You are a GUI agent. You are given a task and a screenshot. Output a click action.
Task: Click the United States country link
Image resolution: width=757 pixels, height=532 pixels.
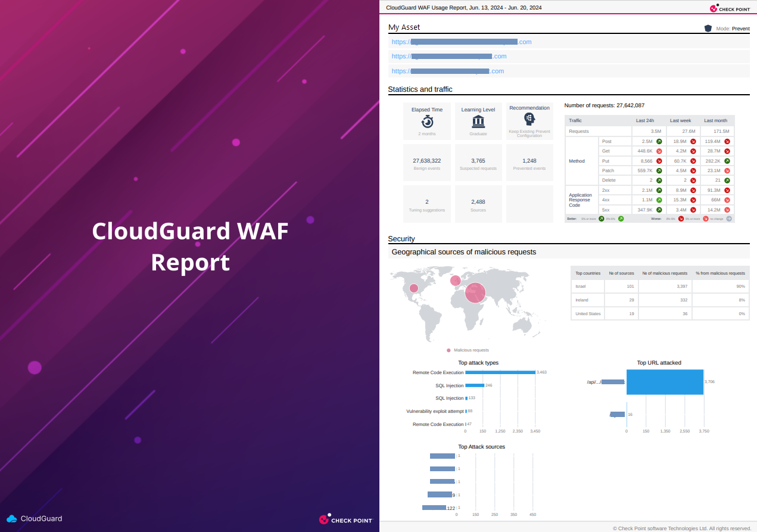tap(588, 313)
